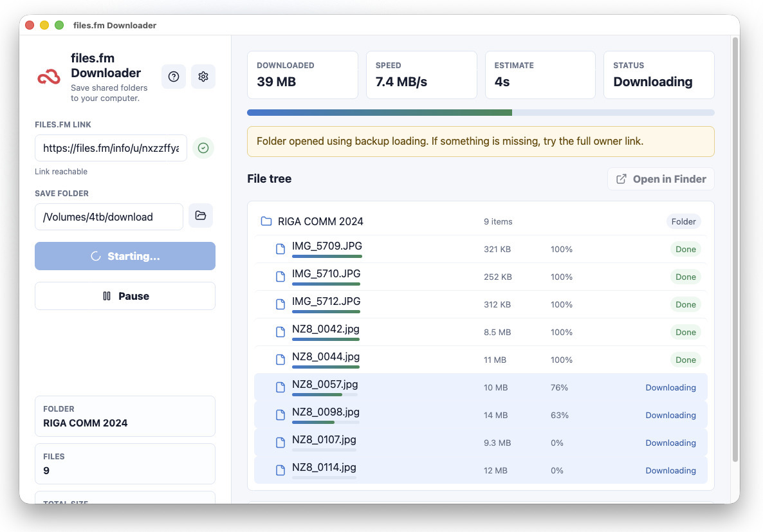Click the Speed 7.4 MB/s card
763x532 pixels.
tap(421, 75)
